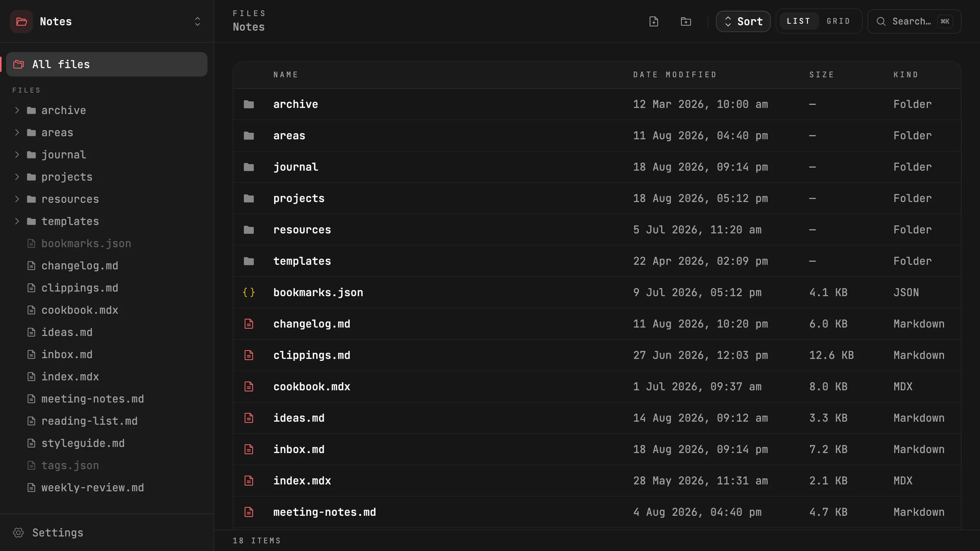Click the Notes workspace folder logo
Image resolution: width=980 pixels, height=551 pixels.
[x=21, y=21]
